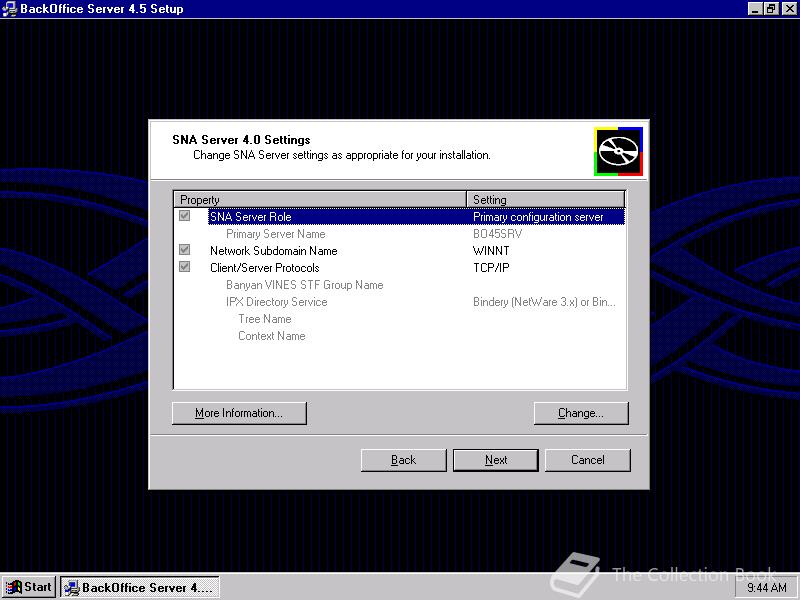The image size is (800, 600).
Task: Select the Primary Server Name row
Action: point(400,234)
